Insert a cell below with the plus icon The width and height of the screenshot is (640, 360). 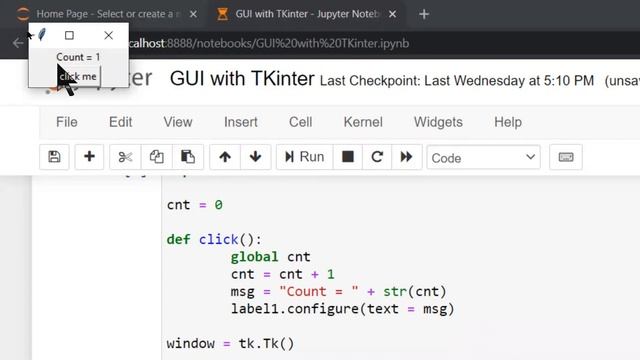[x=89, y=157]
